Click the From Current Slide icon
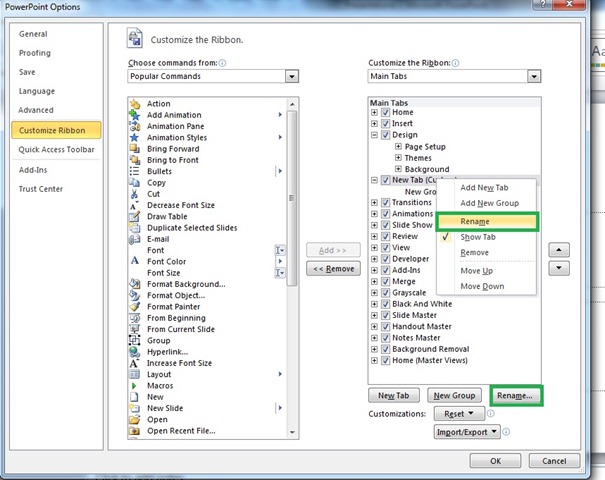This screenshot has width=605, height=480. tap(135, 329)
